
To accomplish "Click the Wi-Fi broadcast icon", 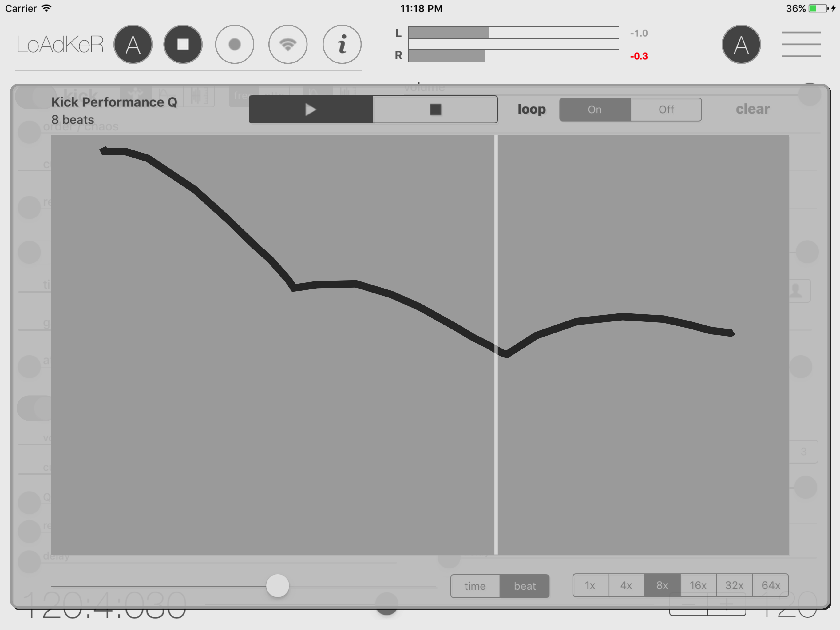I will click(288, 45).
